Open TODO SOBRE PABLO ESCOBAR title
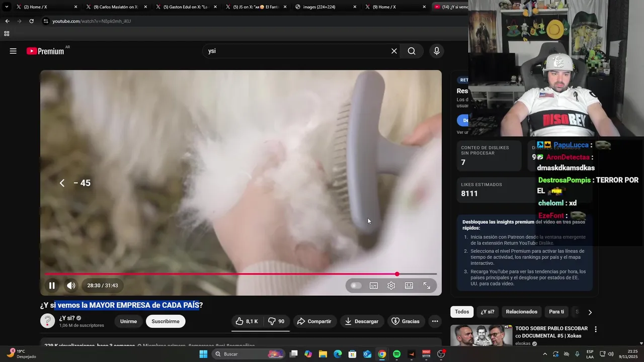The height and width of the screenshot is (362, 644). (551, 332)
